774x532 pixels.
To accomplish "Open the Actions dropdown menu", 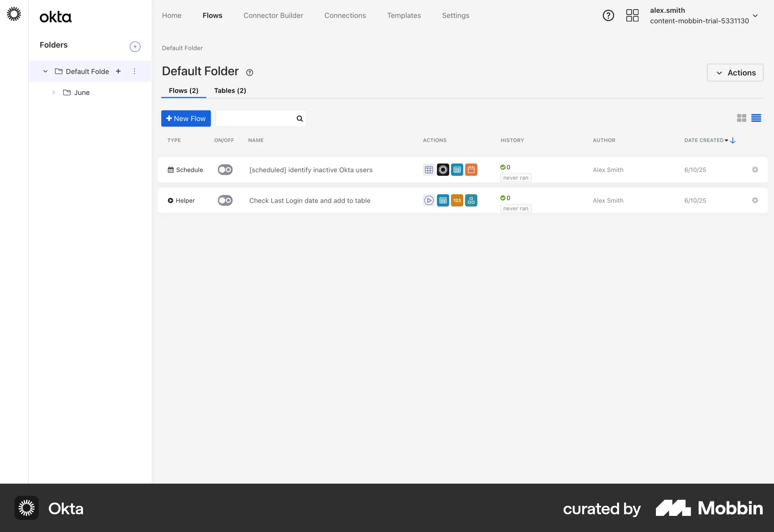I will coord(734,73).
